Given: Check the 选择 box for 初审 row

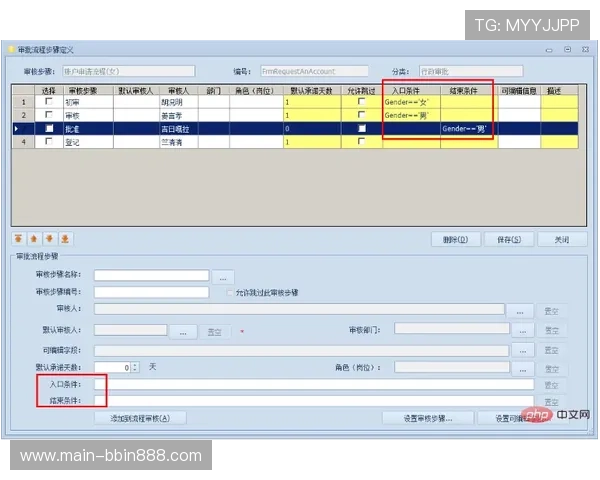Looking at the screenshot, I should [49, 101].
